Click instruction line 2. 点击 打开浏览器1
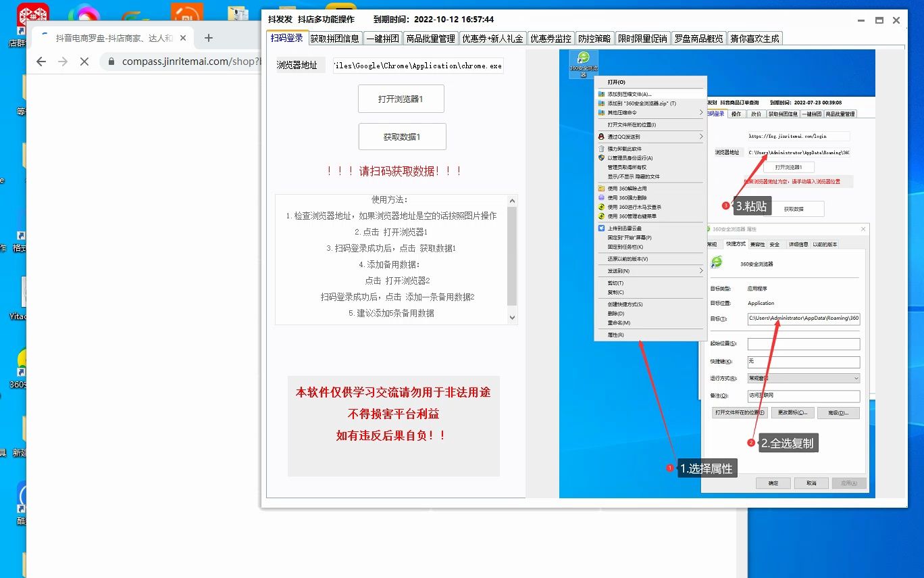Image resolution: width=924 pixels, height=578 pixels. [x=391, y=232]
